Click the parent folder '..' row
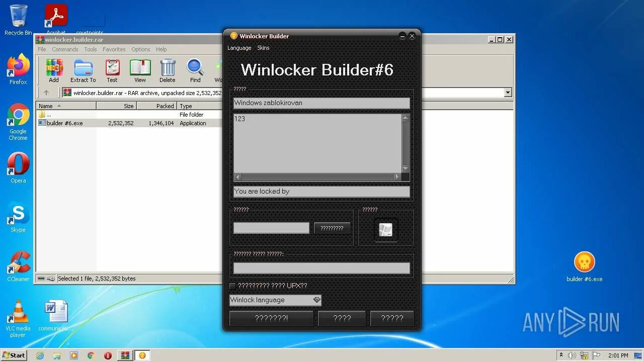Screen dimensions: 644x362 click(130, 115)
